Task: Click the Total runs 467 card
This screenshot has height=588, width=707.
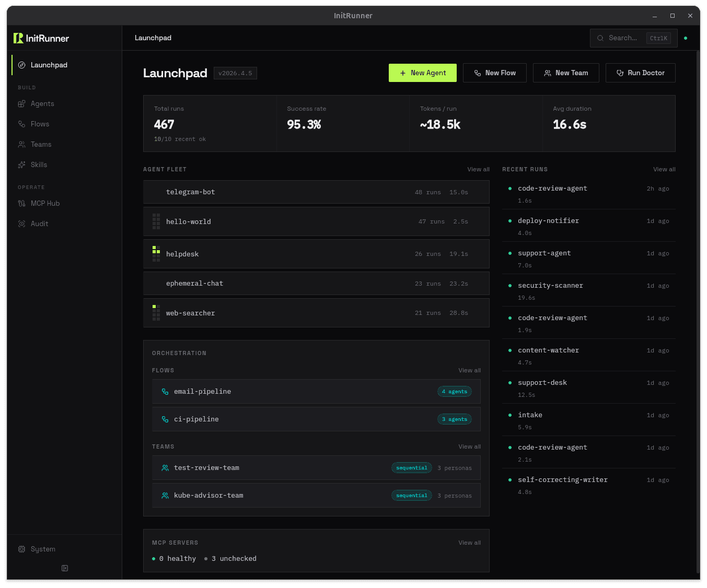Action: [x=210, y=124]
